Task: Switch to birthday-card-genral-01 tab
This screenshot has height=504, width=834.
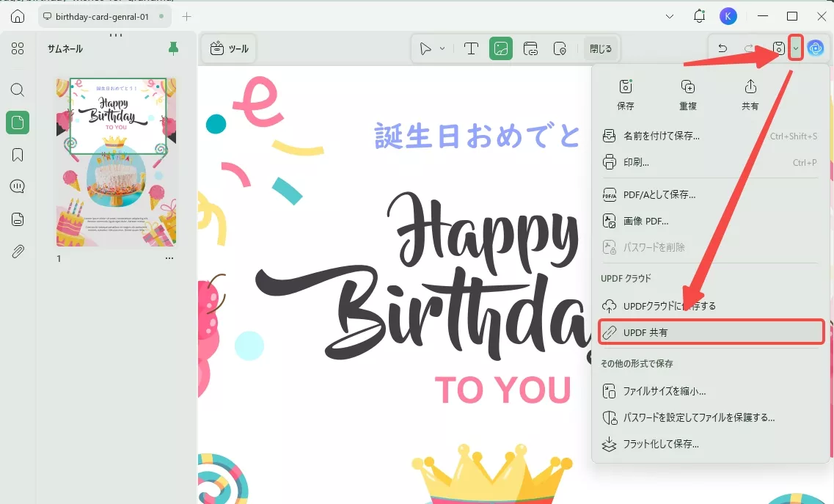Action: (x=105, y=16)
